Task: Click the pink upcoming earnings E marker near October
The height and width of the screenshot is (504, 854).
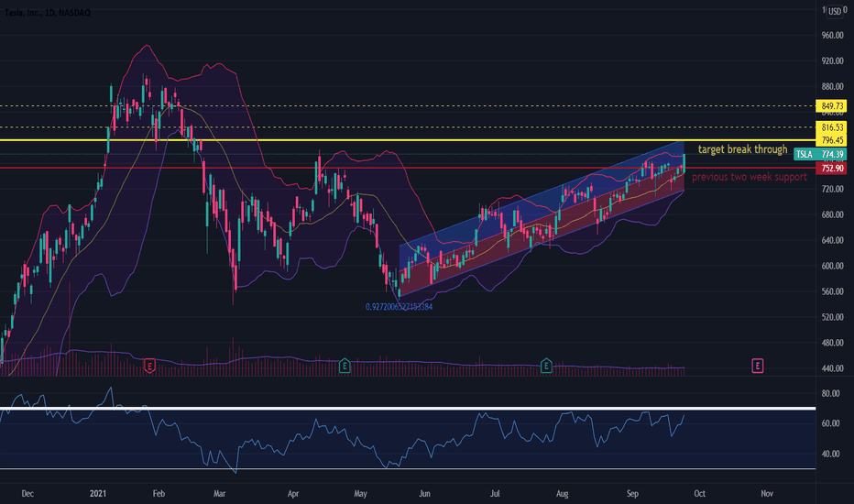Action: (x=757, y=367)
